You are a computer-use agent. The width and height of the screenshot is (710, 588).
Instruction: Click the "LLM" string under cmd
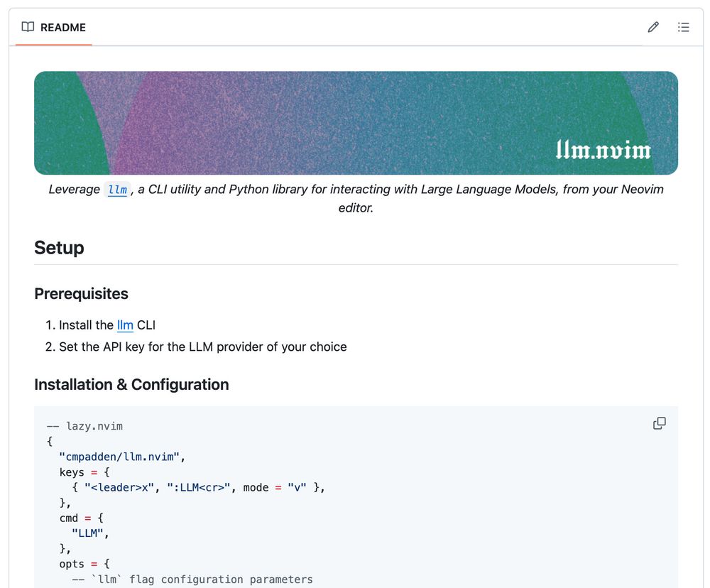88,533
